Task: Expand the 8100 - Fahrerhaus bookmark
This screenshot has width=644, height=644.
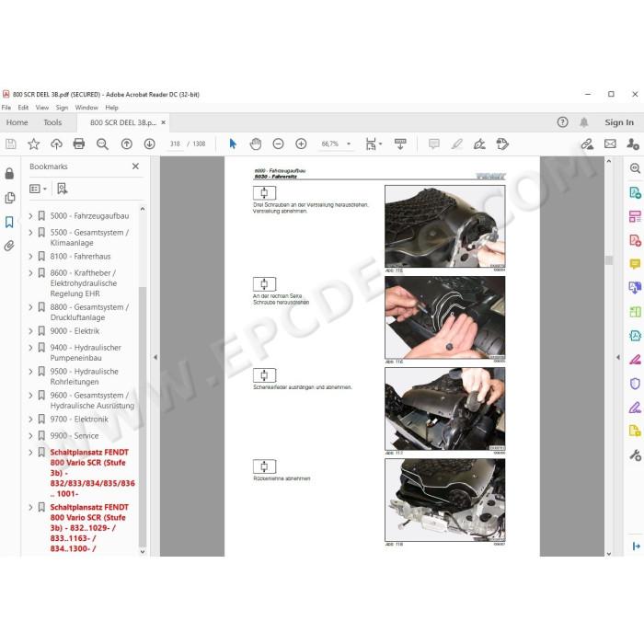Action: [x=30, y=257]
